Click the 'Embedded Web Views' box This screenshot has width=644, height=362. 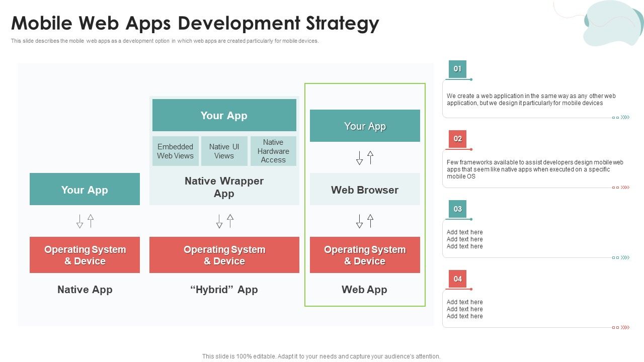coord(176,151)
